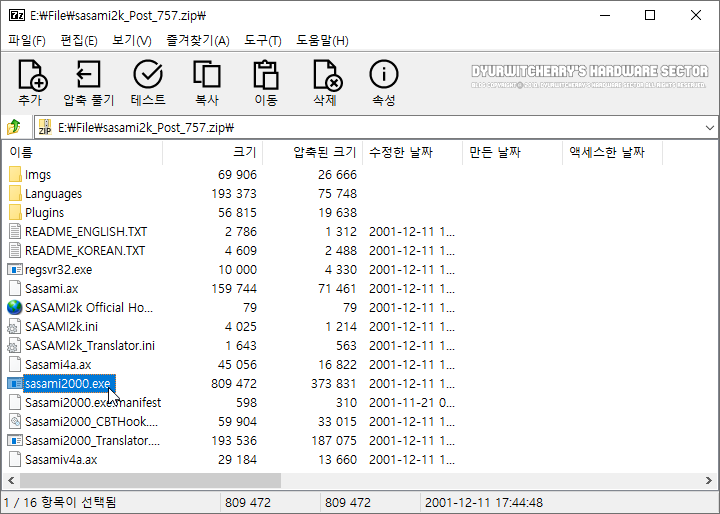Expand the address bar path dropdown
Image resolution: width=720 pixels, height=514 pixels.
(x=709, y=127)
